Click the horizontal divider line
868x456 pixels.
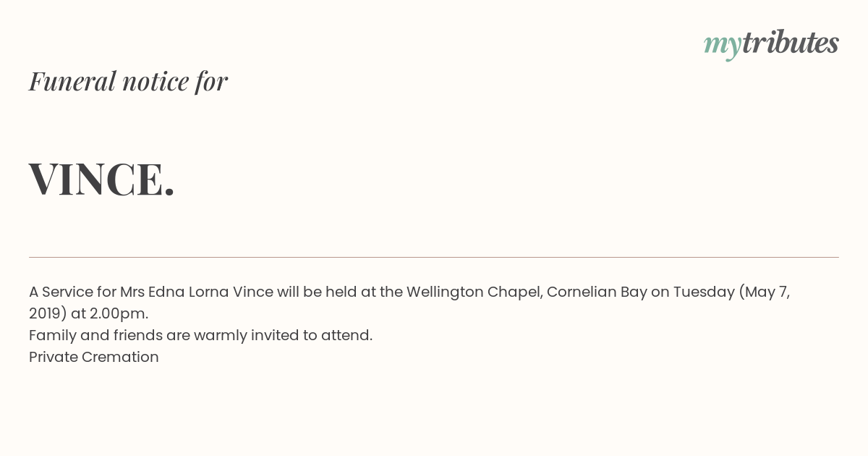click(x=434, y=257)
